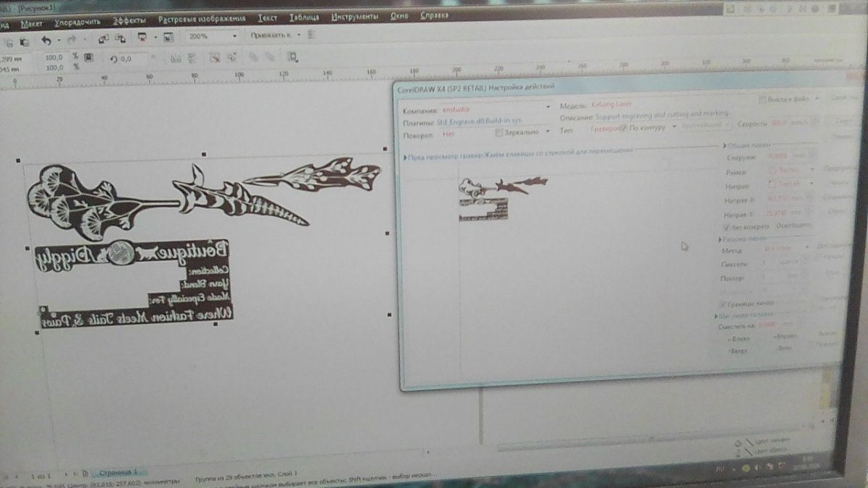Viewport: 868px width, 488px height.
Task: Click the Ungroup icon in property bar
Action: coord(213,58)
